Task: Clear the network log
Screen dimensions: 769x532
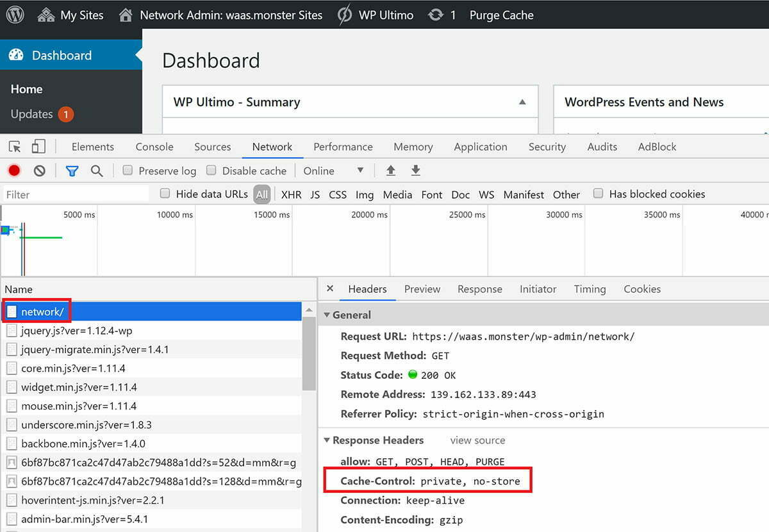Action: pyautogui.click(x=40, y=170)
